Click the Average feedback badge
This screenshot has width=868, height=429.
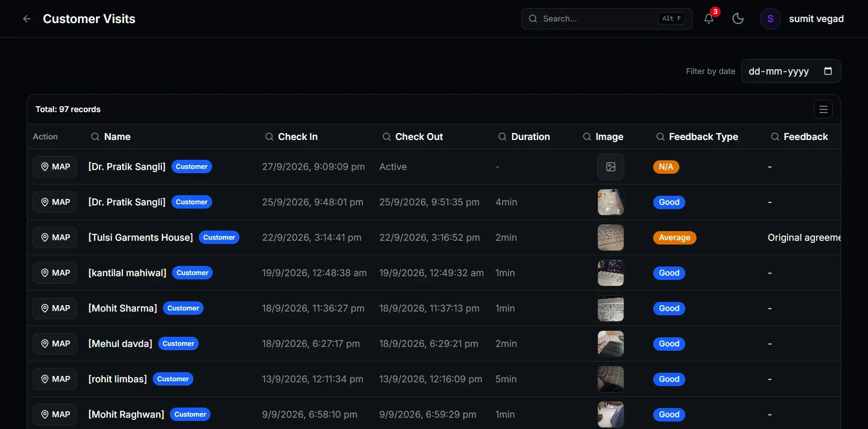pos(675,238)
